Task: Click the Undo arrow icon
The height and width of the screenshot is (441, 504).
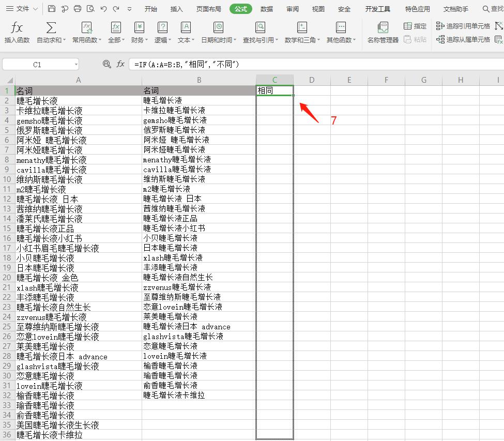Action: point(103,9)
